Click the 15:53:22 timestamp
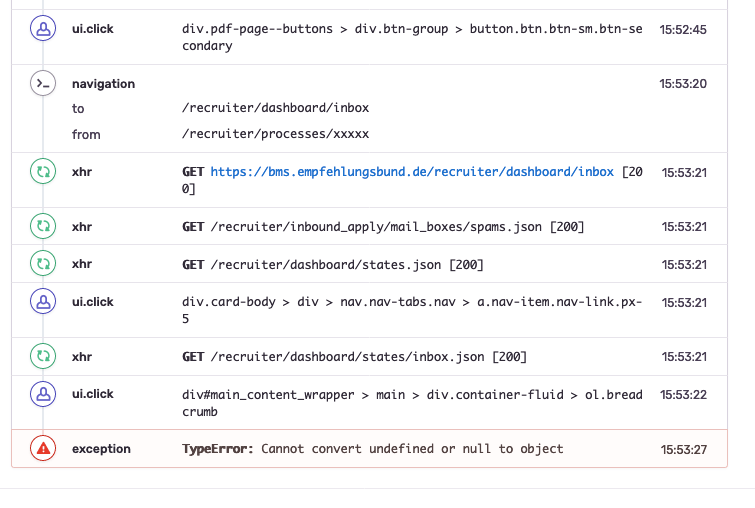This screenshot has height=508, width=755. (683, 395)
